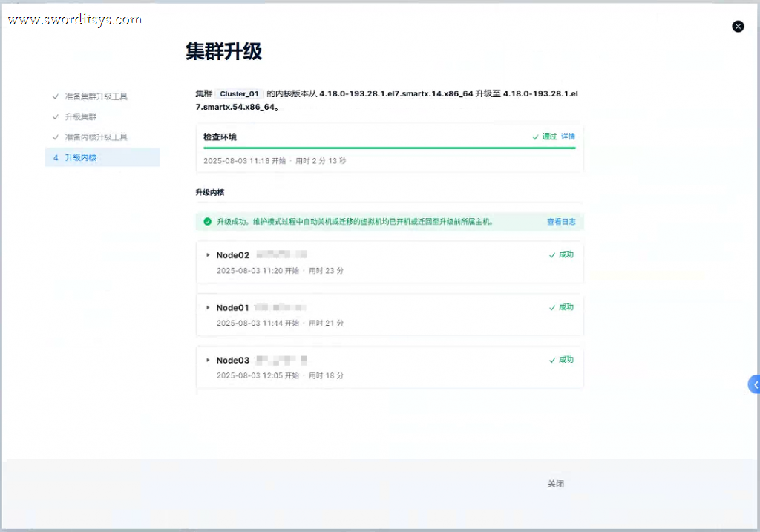Open 详情 link in 检查环境 section
The height and width of the screenshot is (532, 760).
coord(568,137)
